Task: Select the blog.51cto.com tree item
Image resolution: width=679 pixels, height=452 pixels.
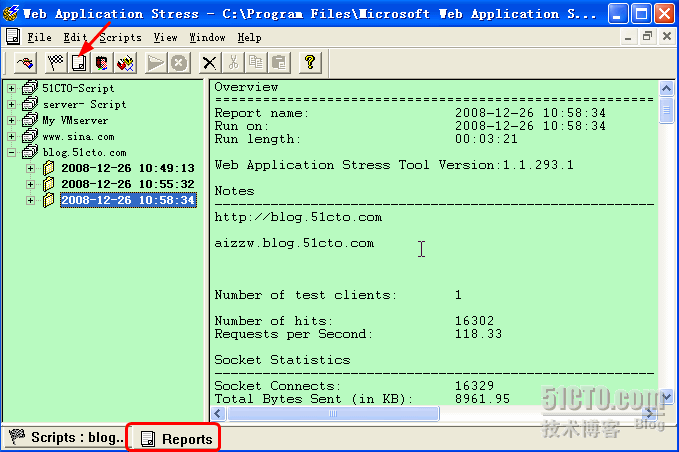Action: point(84,152)
